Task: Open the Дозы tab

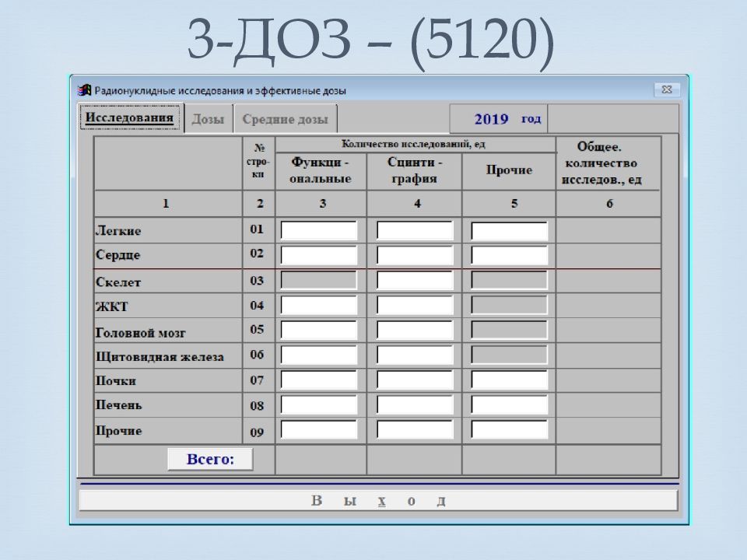Action: [208, 120]
